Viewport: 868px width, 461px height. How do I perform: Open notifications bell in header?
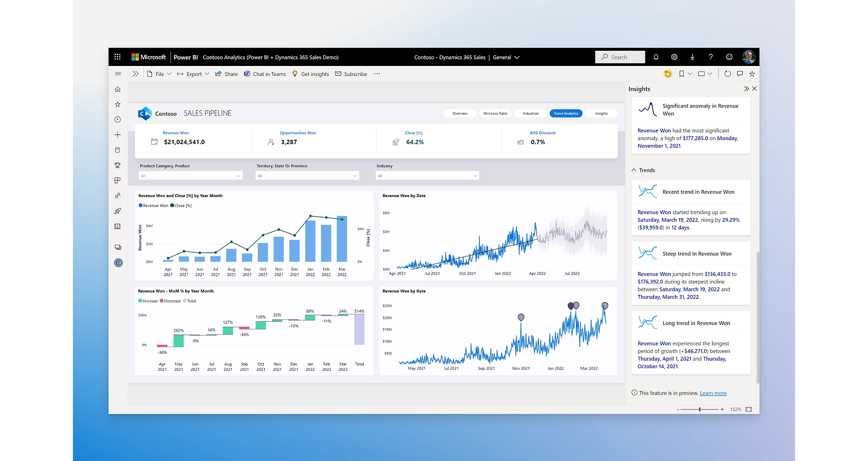pyautogui.click(x=656, y=57)
